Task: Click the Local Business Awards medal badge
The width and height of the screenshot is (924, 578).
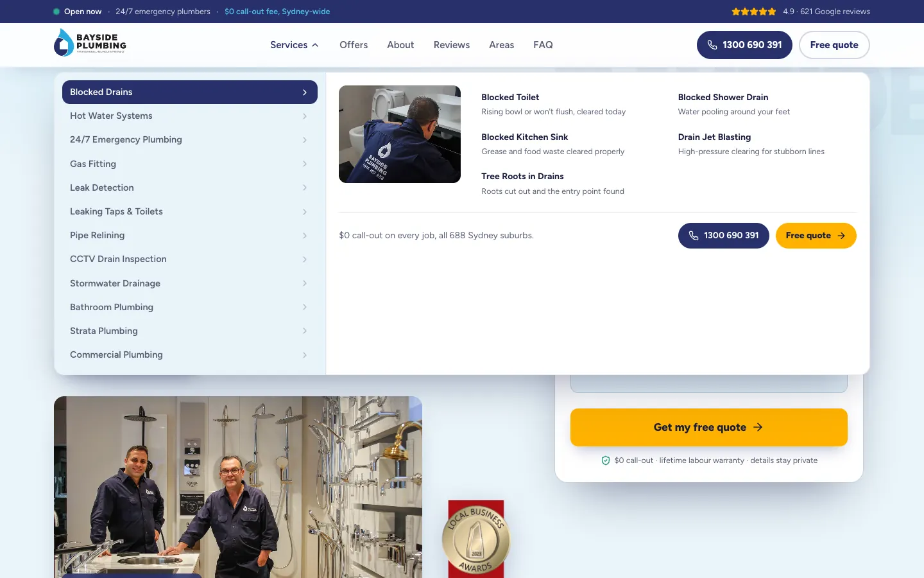Action: pyautogui.click(x=475, y=539)
